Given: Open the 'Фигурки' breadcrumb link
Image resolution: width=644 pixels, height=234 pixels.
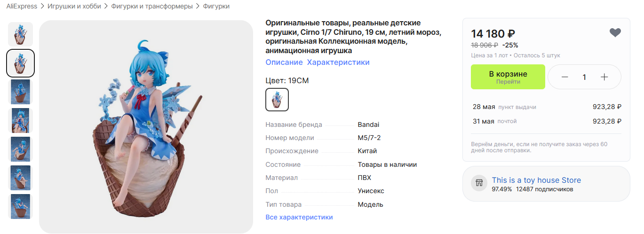Looking at the screenshot, I should point(216,7).
